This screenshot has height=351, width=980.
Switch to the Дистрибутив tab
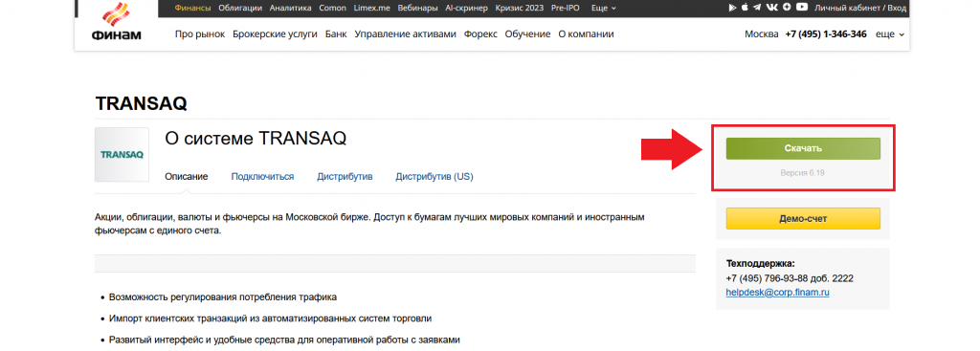click(x=345, y=177)
